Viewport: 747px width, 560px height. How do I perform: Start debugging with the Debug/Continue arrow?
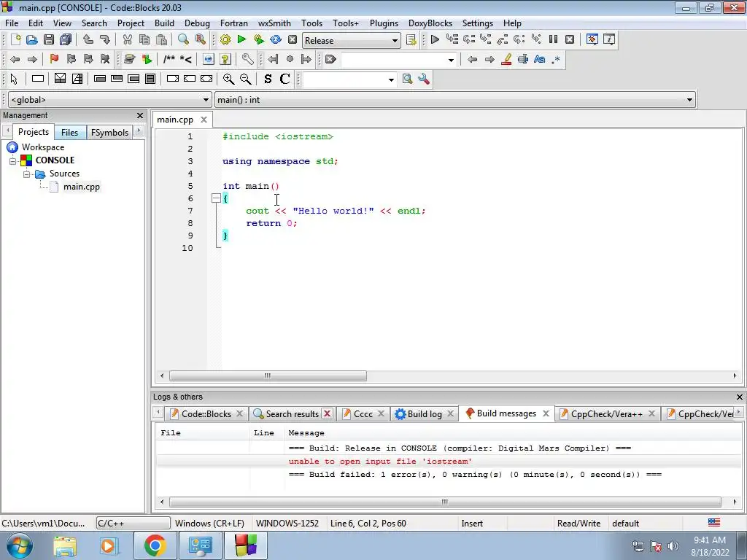435,39
